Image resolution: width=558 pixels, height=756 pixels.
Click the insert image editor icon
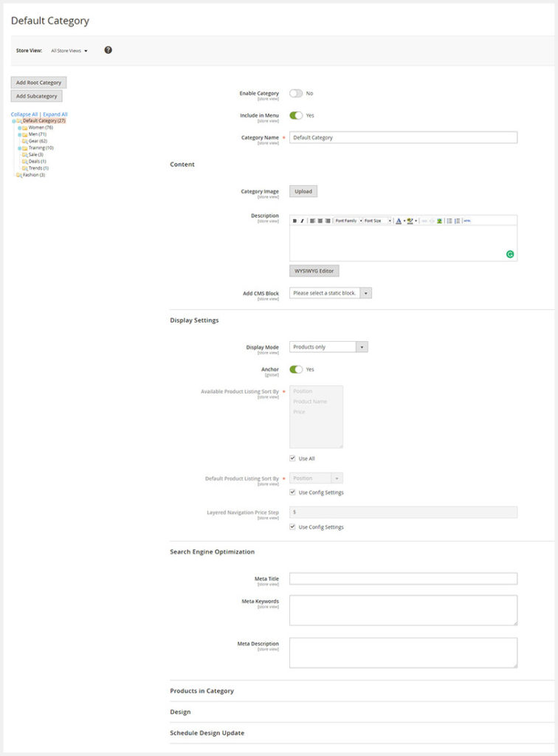439,221
